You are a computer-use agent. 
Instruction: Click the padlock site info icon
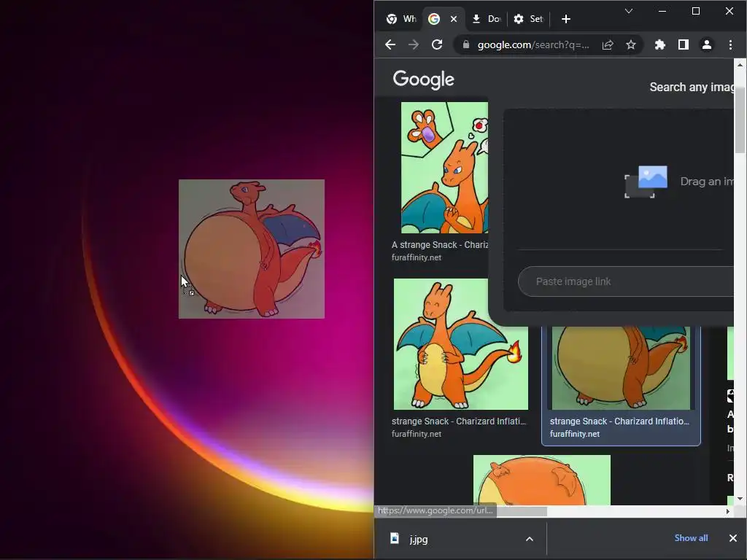(x=466, y=44)
